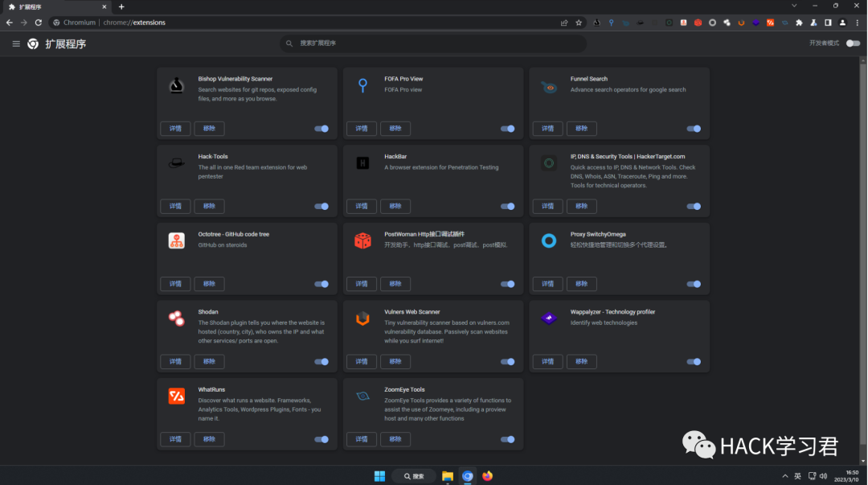Open Hack-Tools hat toolbar icon
868x485 pixels.
[x=640, y=23]
